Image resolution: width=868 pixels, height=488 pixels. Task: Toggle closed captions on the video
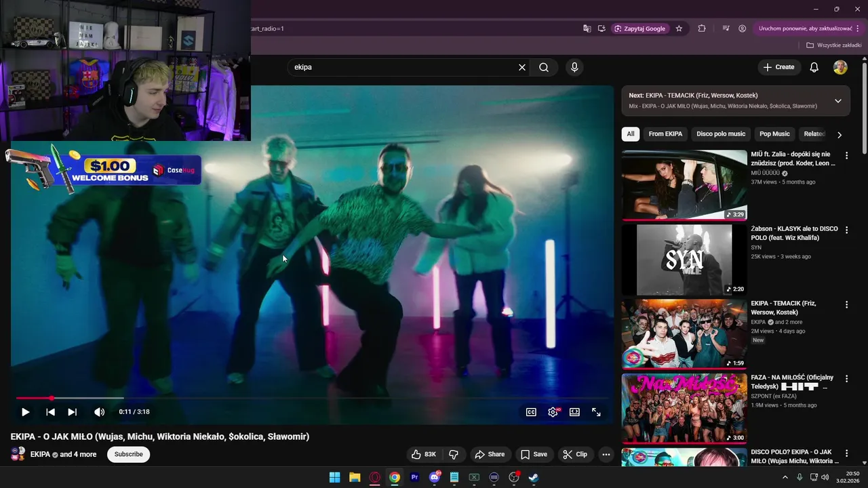tap(531, 412)
